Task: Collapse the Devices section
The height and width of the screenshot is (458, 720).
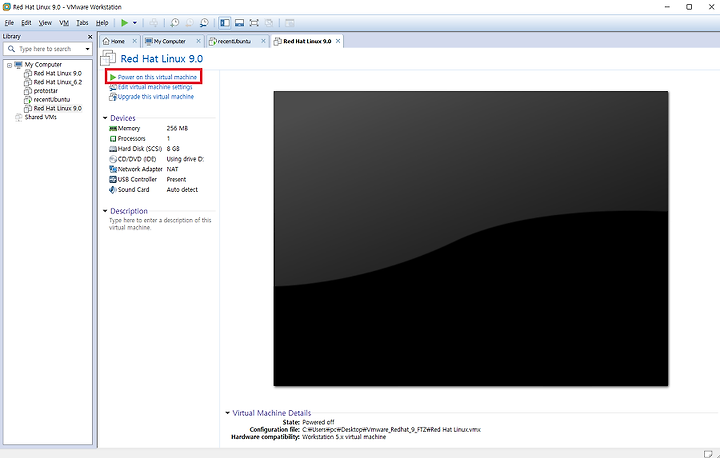Action: tap(105, 118)
